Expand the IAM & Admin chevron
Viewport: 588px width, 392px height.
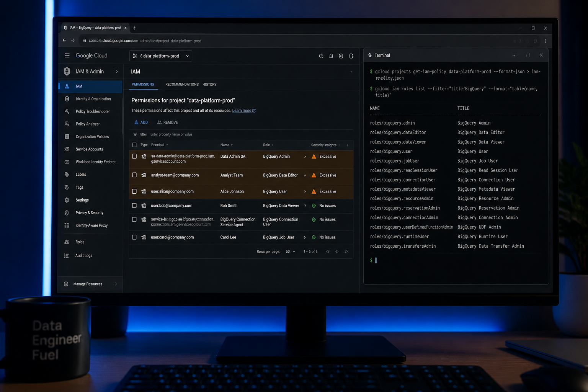pyautogui.click(x=117, y=72)
